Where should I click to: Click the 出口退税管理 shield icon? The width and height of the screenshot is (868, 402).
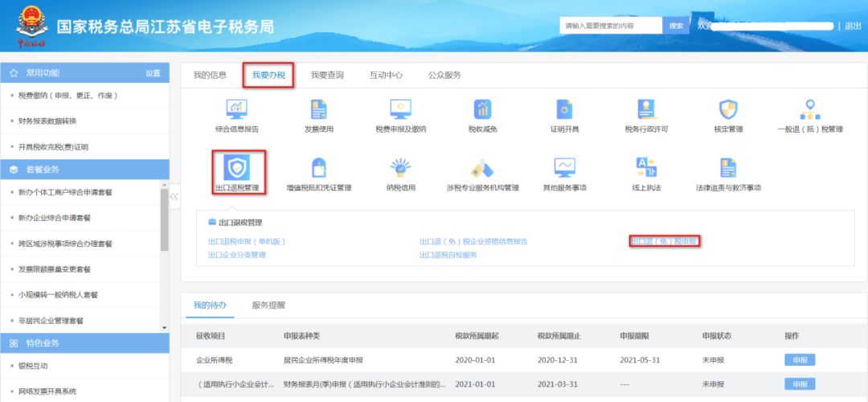(236, 167)
